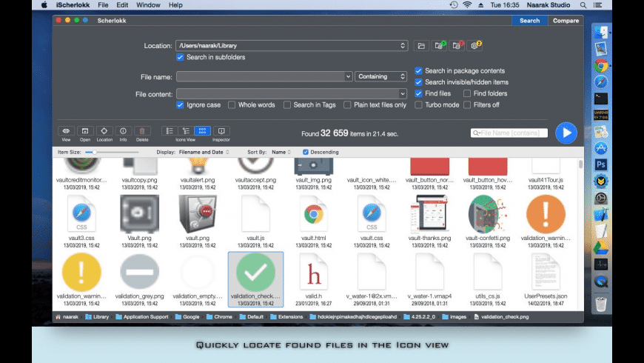Open Google Chrome from the Dock
644x363 pixels.
tap(600, 65)
